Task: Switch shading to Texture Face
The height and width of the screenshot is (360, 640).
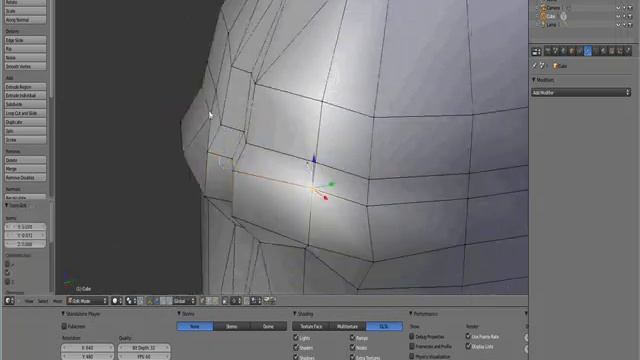Action: 311,327
